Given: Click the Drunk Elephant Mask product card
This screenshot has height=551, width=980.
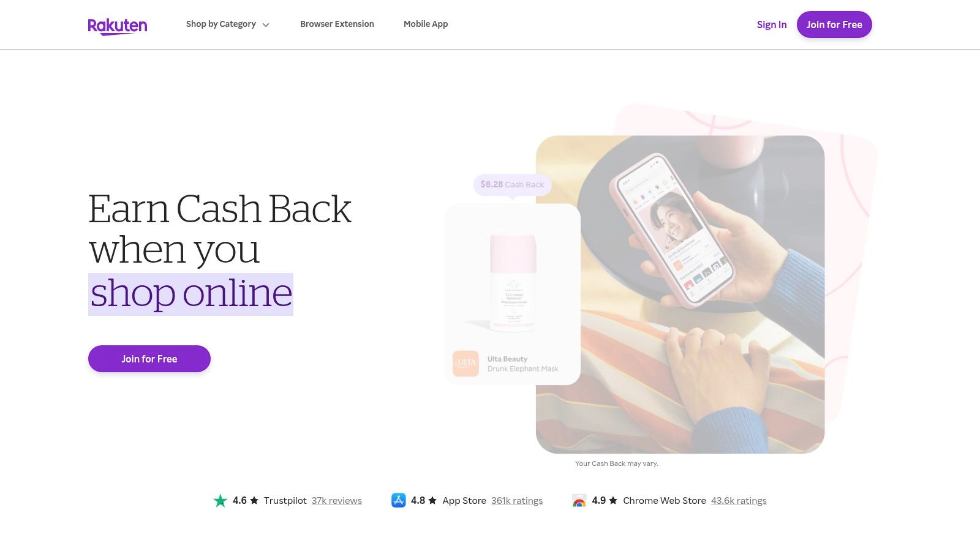Looking at the screenshot, I should (513, 294).
